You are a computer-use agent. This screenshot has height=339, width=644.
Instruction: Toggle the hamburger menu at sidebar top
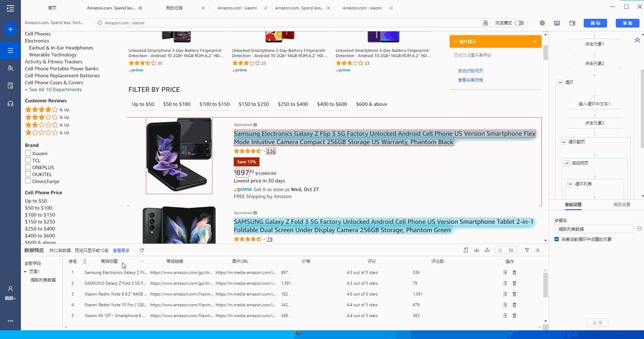click(x=10, y=8)
